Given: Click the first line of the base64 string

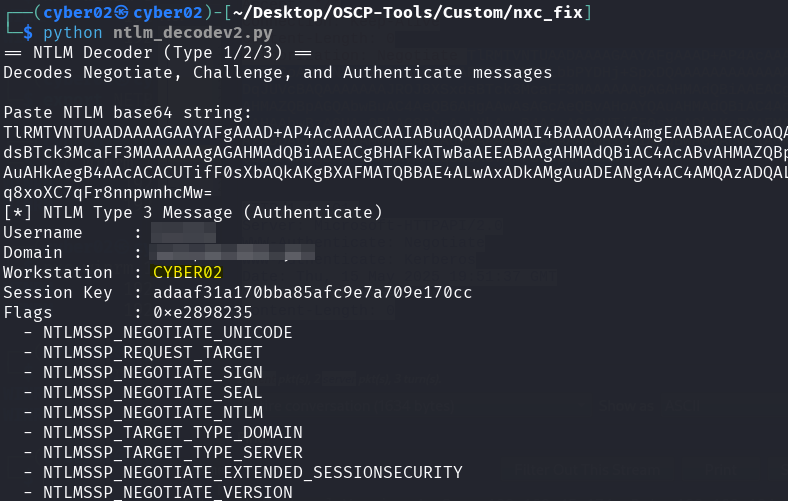Looking at the screenshot, I should click(x=394, y=132).
